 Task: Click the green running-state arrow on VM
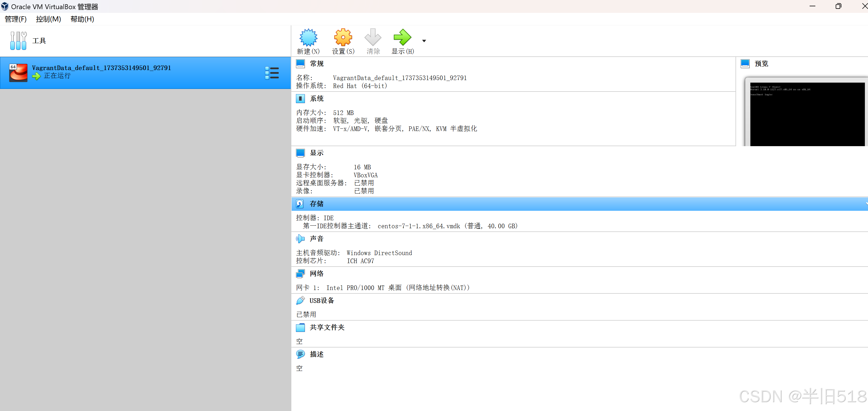coord(36,76)
